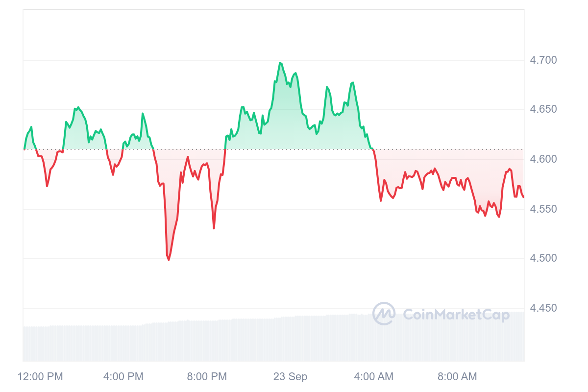588x392 pixels.
Task: Click the 8:00 PM time axis label
Action: click(x=207, y=377)
